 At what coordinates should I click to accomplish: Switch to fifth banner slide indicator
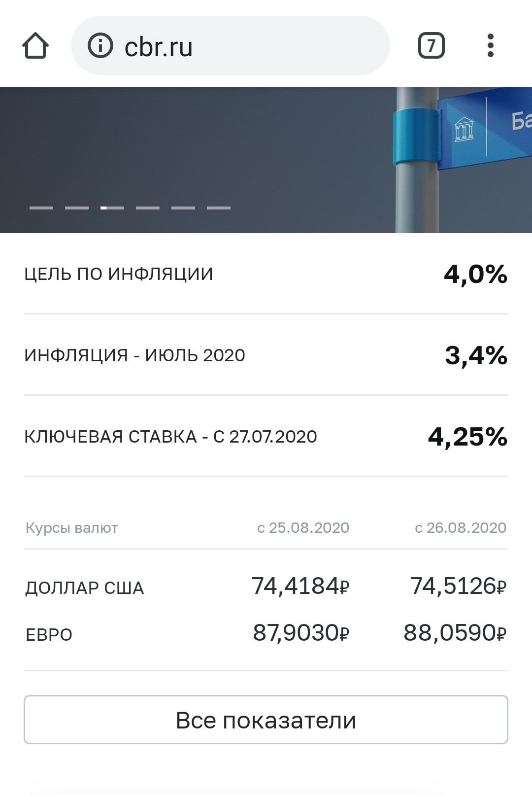tap(183, 208)
